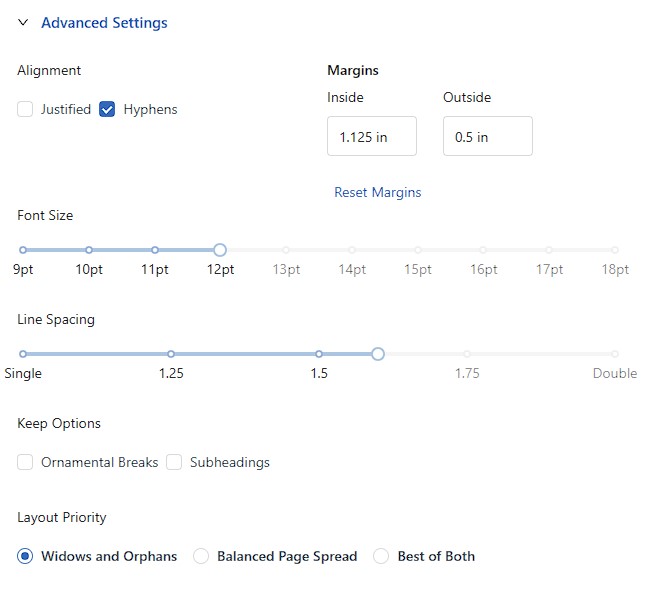The image size is (653, 601).
Task: Click the Outside margin input field
Action: 488,136
